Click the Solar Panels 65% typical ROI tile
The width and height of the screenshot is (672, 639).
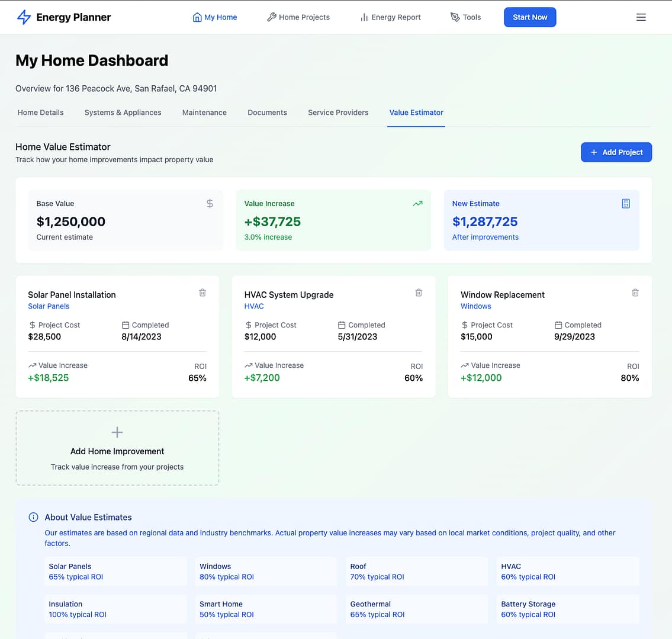tap(115, 571)
